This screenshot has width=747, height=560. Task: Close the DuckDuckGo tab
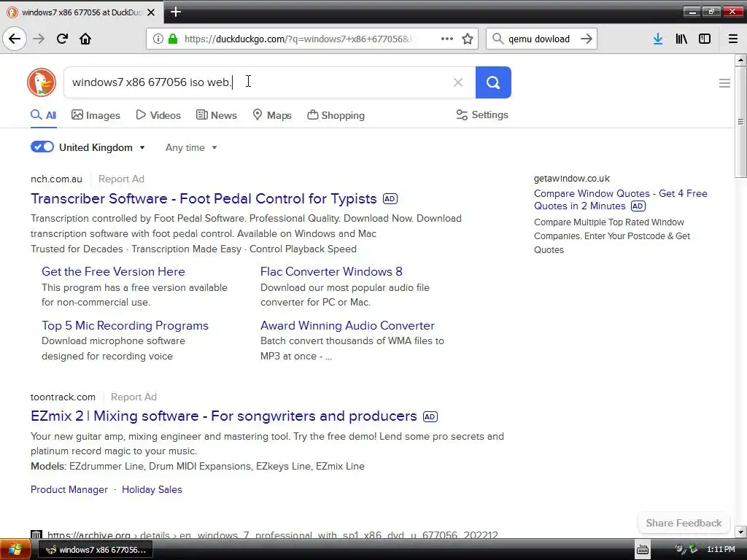click(x=151, y=12)
